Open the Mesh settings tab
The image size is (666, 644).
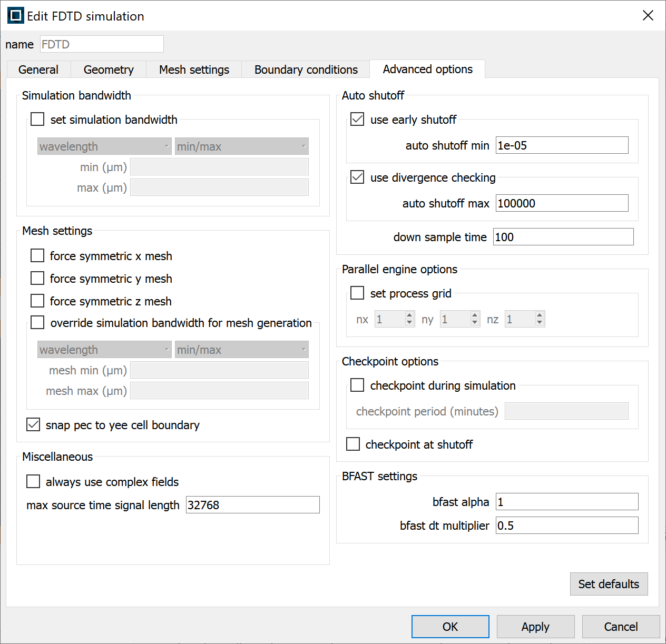click(x=194, y=70)
